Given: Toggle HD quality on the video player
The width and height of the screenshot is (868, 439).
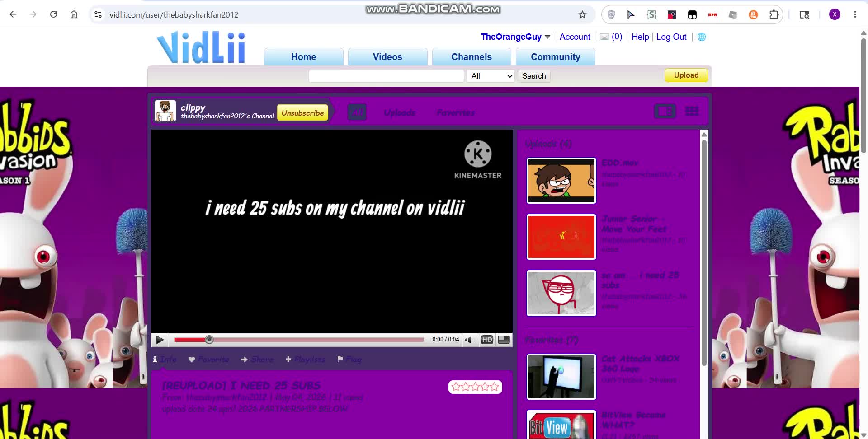Looking at the screenshot, I should click(x=487, y=340).
